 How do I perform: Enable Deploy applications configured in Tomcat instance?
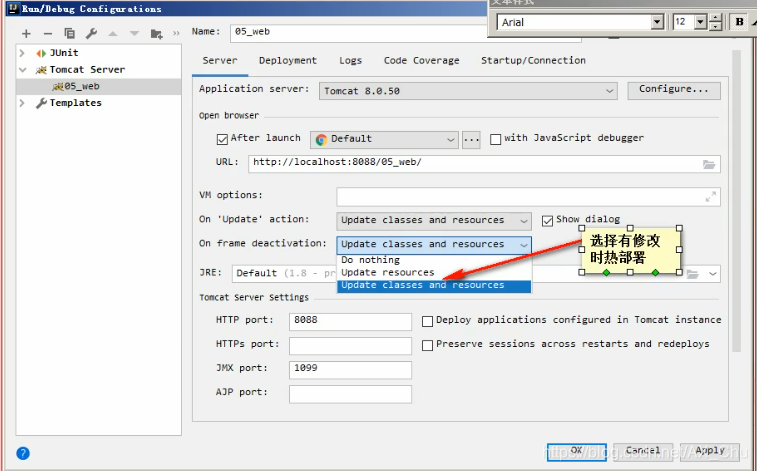(x=427, y=321)
